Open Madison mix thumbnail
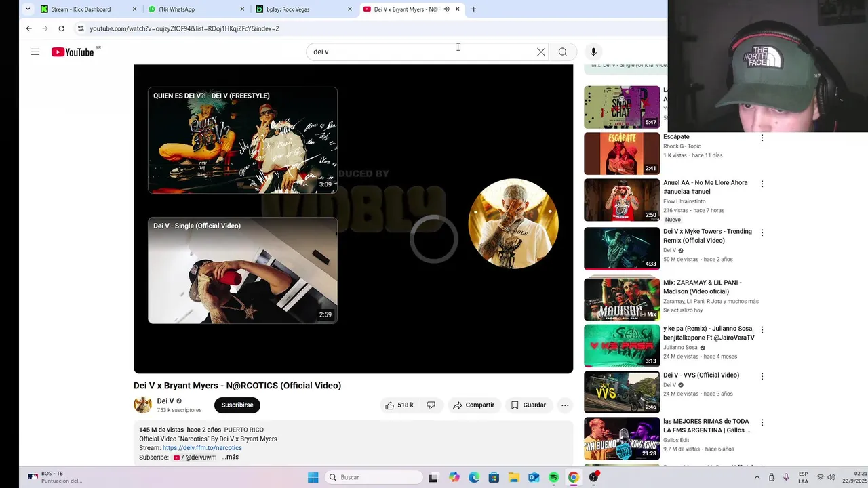 point(622,300)
